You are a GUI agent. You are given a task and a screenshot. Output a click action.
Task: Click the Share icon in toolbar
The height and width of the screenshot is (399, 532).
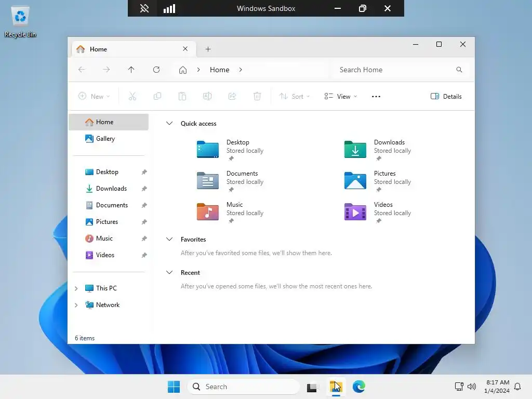(x=232, y=96)
